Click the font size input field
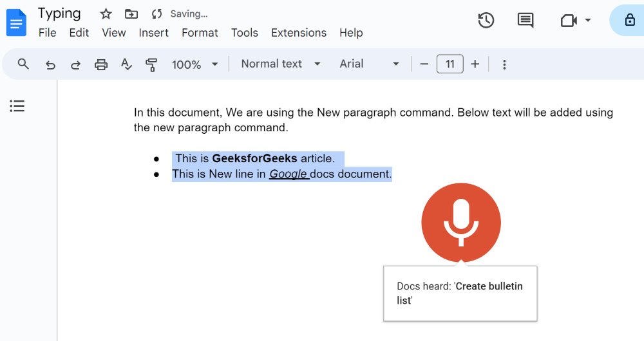 pyautogui.click(x=450, y=64)
